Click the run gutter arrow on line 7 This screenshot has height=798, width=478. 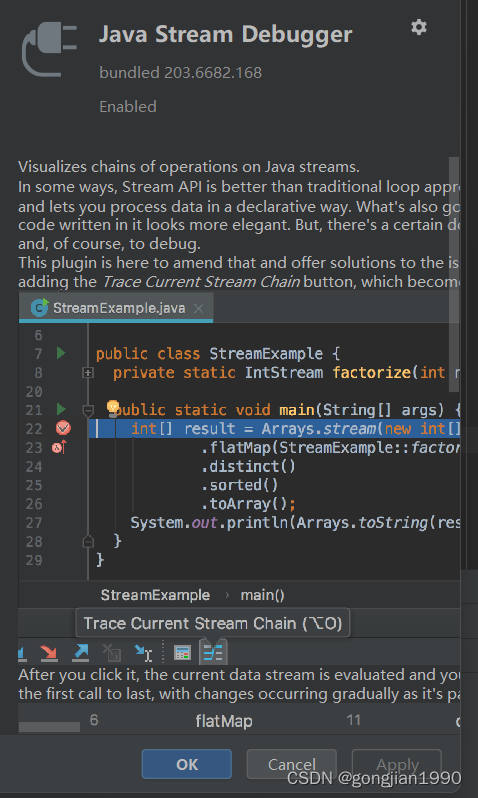(61, 353)
